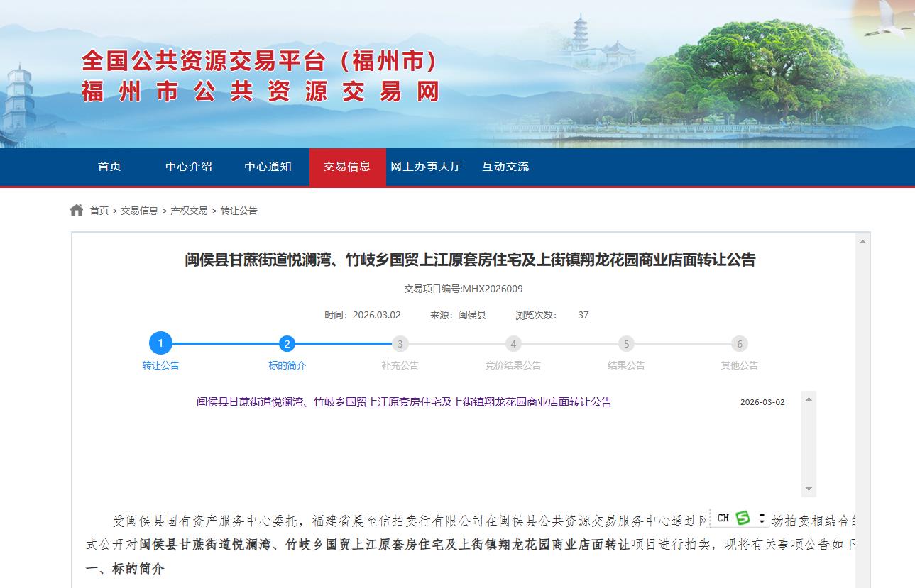This screenshot has width=915, height=588.
Task: Open the 中心介绍 navigation tab
Action: (189, 167)
